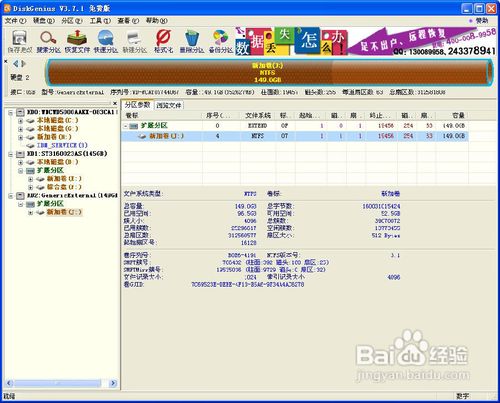Click the 卷标 column header
Image resolution: width=500 pixels, height=403 pixels.
coord(162,116)
